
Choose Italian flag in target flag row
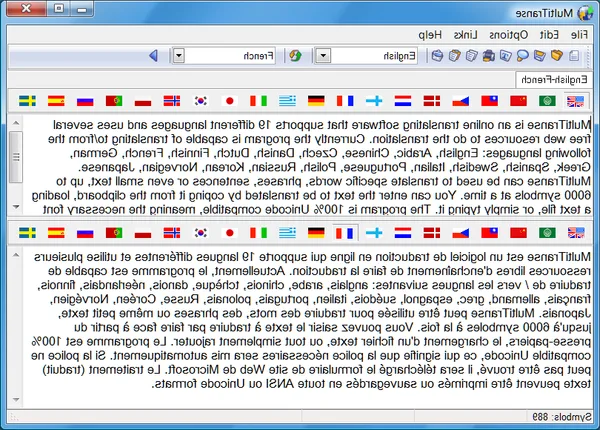[x=258, y=233]
